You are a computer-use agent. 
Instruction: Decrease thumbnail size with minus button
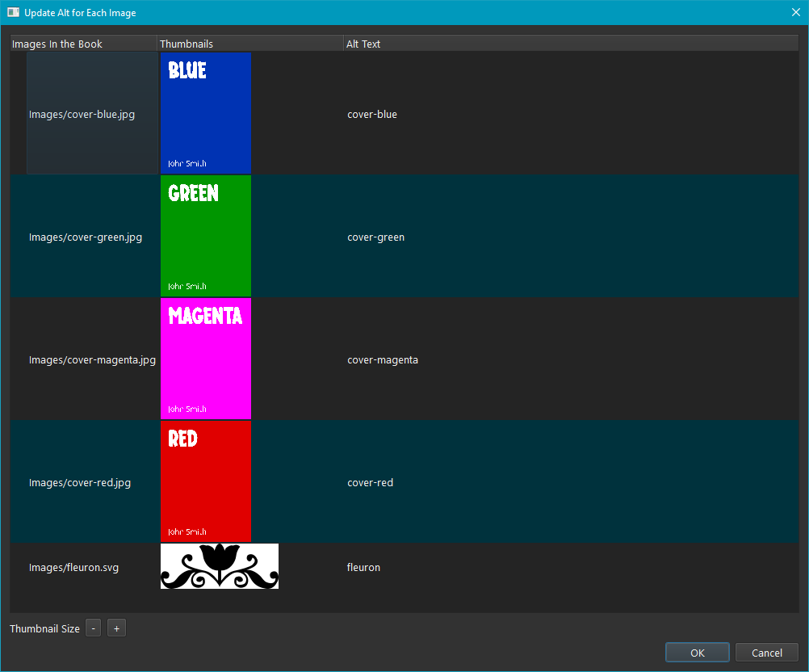pos(93,628)
